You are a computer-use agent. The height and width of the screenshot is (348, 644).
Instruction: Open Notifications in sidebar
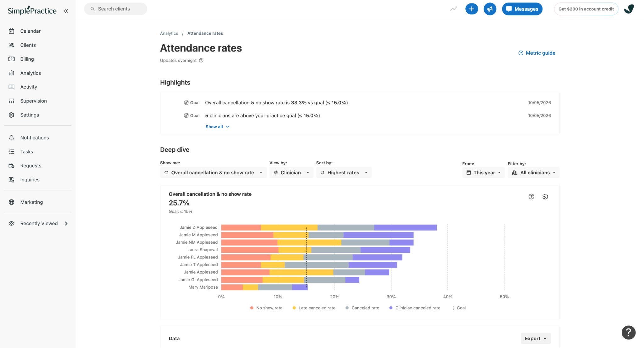click(x=35, y=138)
